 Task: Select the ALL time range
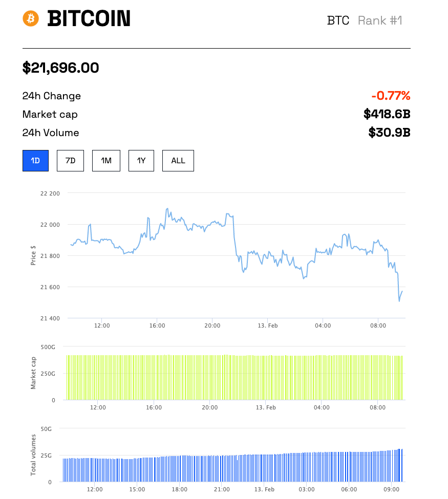178,161
